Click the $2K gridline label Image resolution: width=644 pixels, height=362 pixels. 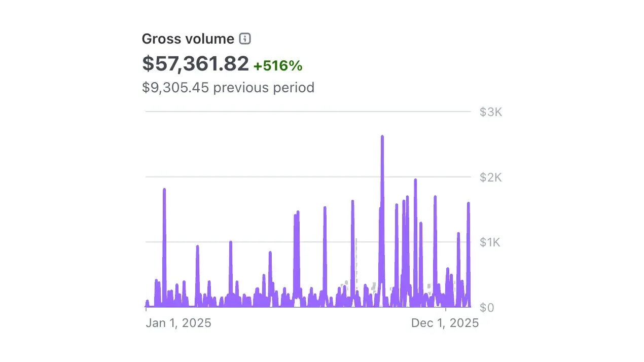tap(490, 177)
